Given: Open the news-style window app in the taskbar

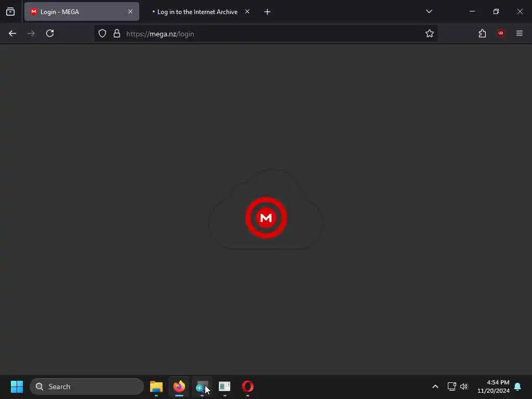Looking at the screenshot, I should (x=224, y=387).
